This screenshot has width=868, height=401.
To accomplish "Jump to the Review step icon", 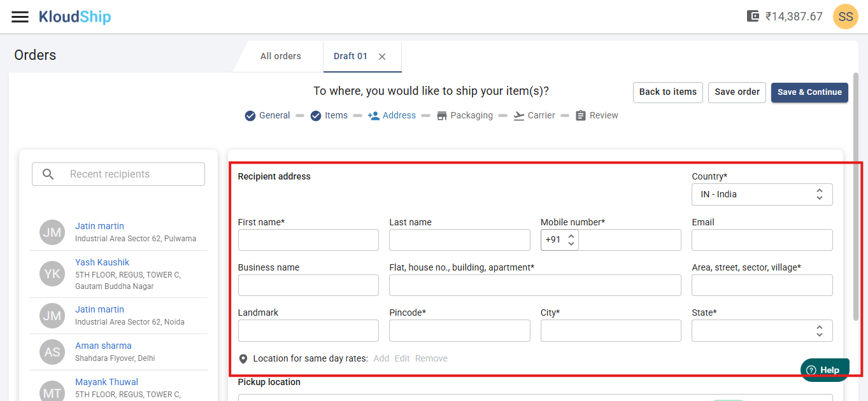I will pos(580,116).
